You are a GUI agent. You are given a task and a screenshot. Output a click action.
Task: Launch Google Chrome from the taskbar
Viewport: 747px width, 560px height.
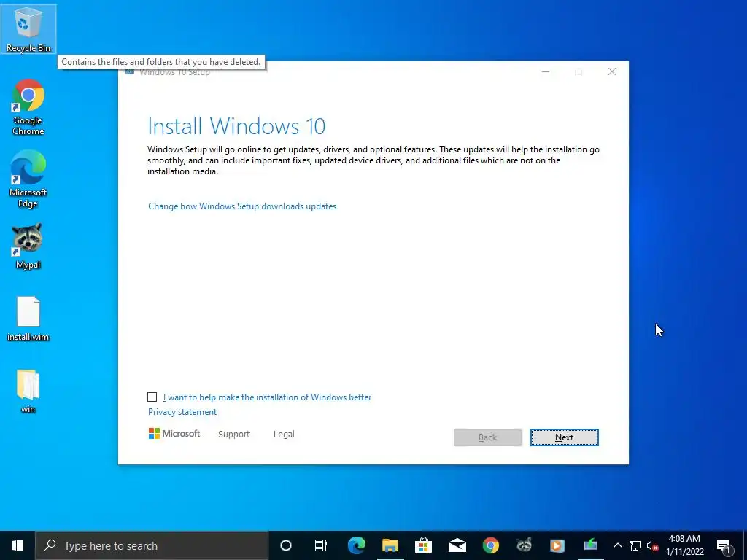tap(490, 545)
